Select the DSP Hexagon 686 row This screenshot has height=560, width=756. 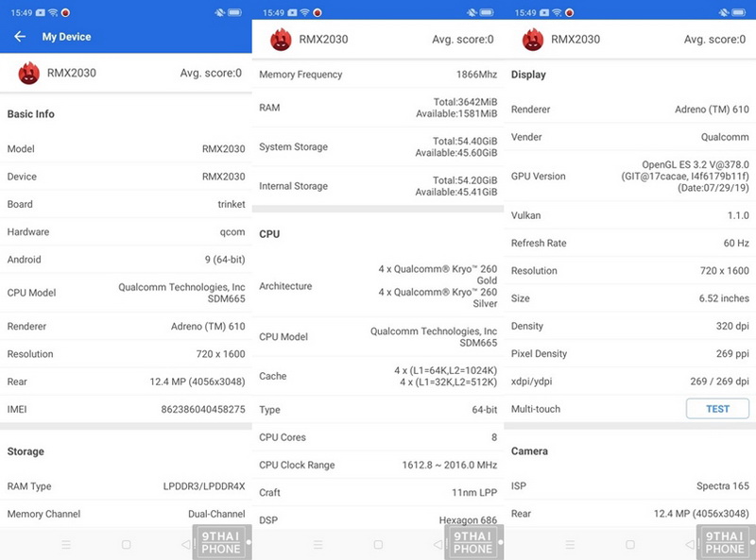[378, 519]
